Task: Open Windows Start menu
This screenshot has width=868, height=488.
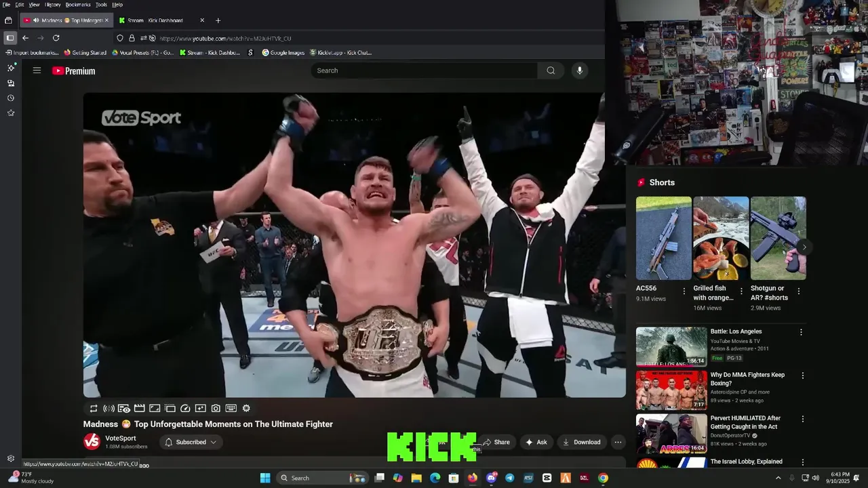Action: click(265, 478)
